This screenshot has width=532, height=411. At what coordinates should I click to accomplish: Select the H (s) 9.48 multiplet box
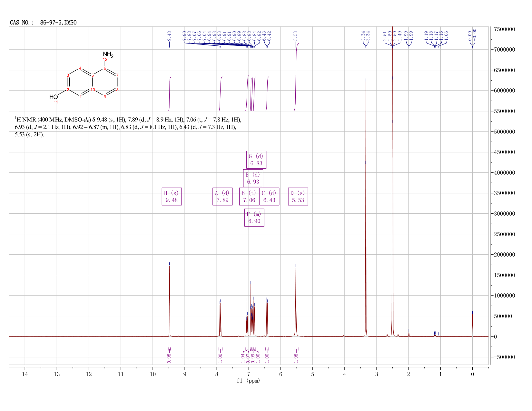tap(172, 197)
